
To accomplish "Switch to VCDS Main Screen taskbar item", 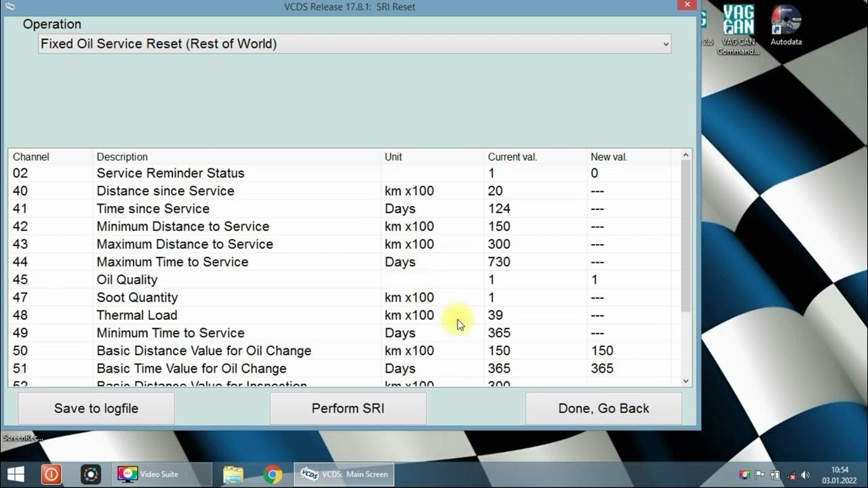I will (344, 474).
